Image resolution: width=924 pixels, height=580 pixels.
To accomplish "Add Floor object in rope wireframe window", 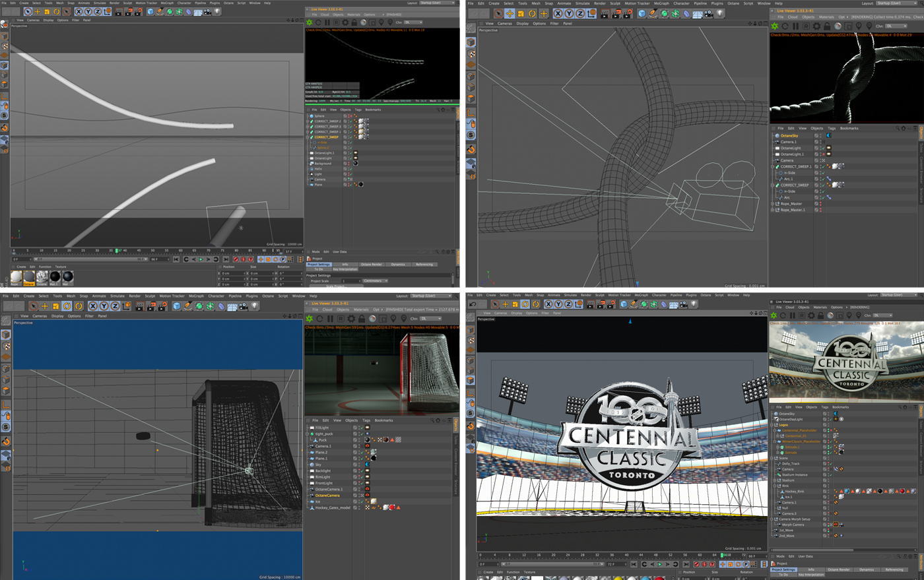I will click(698, 13).
